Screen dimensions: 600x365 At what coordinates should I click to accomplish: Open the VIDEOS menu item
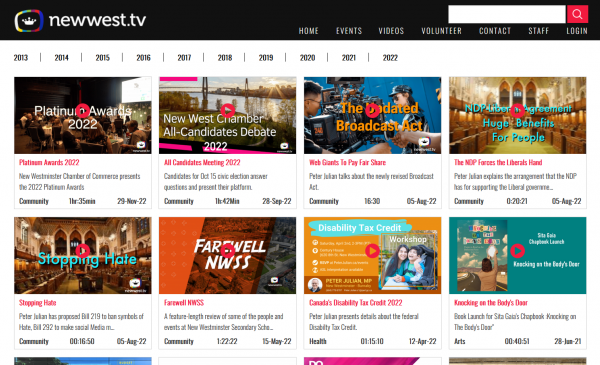[x=391, y=31]
